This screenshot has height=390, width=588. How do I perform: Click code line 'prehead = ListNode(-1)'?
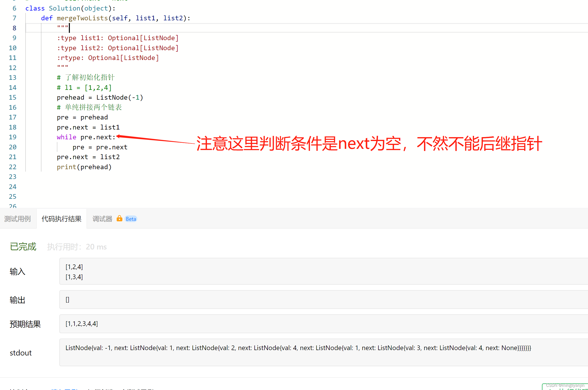(x=100, y=97)
